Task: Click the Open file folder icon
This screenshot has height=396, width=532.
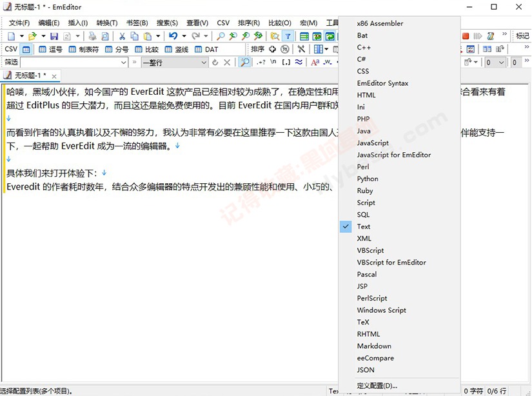Action: pos(33,36)
